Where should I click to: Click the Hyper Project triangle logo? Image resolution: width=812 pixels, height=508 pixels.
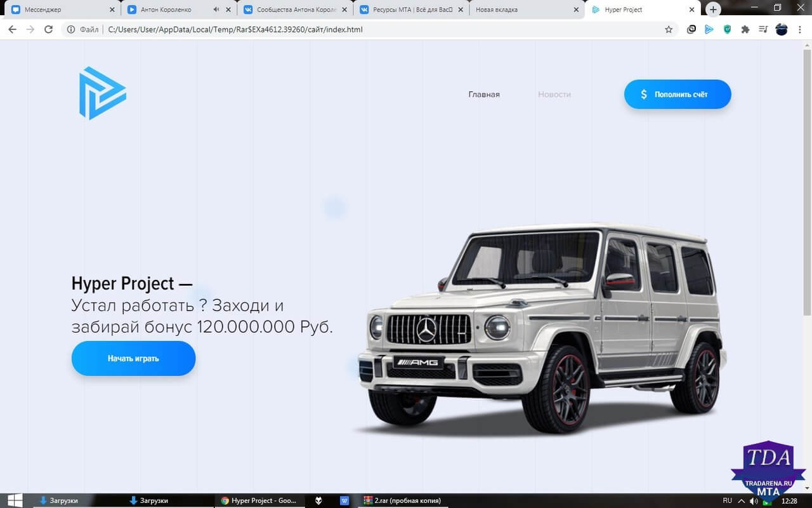coord(103,93)
